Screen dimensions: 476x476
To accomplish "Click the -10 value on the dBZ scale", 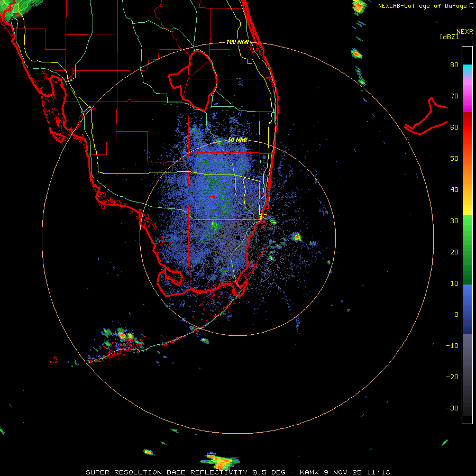I will [452, 346].
